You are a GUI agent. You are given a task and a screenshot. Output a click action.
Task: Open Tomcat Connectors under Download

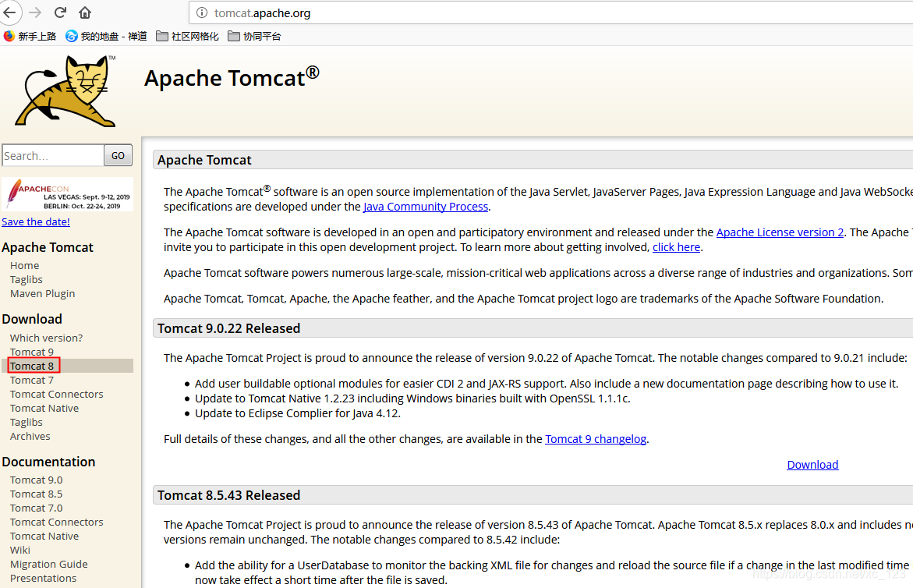[x=56, y=394]
